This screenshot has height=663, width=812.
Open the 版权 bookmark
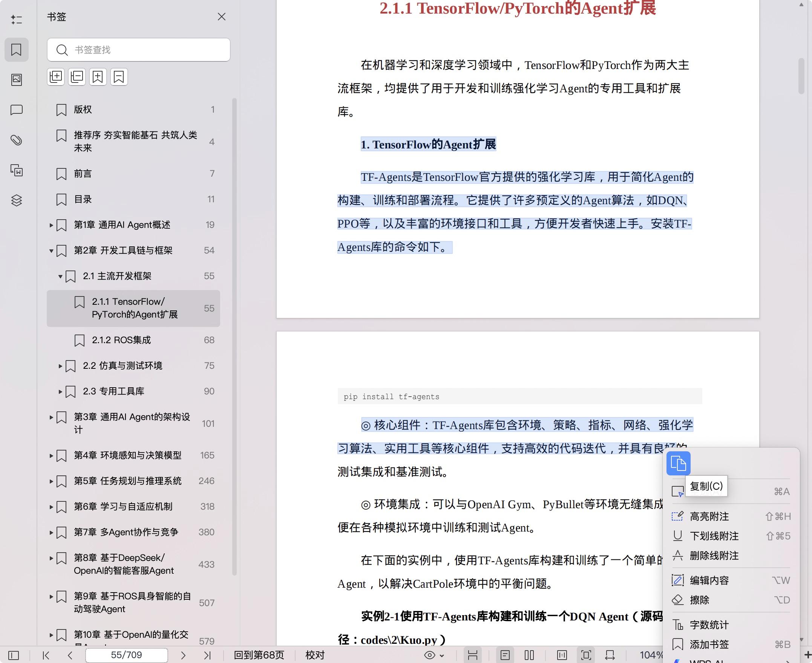[133, 110]
